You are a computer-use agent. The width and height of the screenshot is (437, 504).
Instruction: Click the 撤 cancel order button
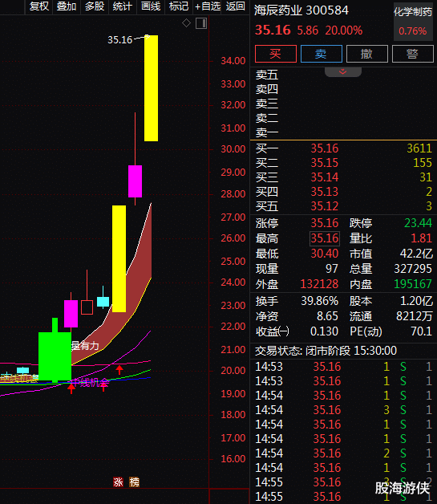tap(367, 54)
